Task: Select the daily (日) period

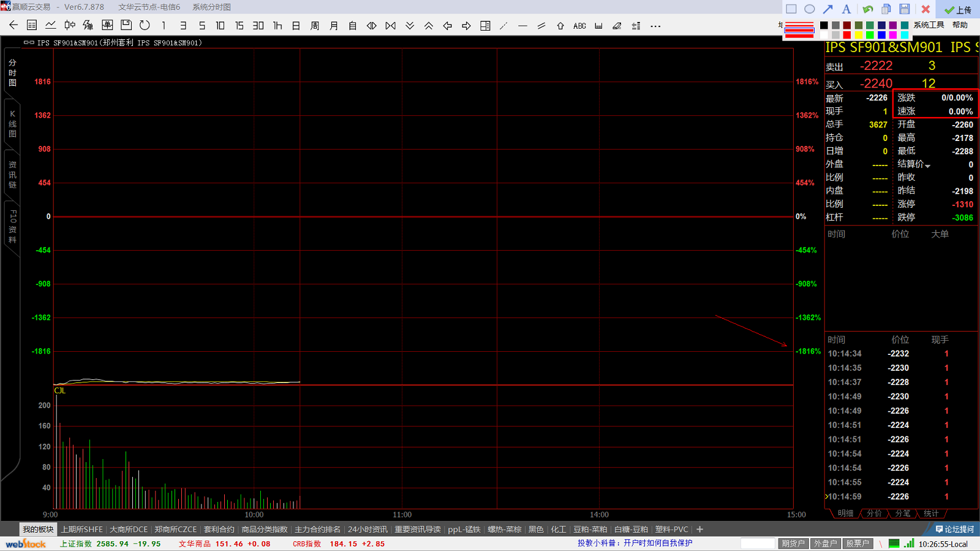Action: (x=296, y=26)
